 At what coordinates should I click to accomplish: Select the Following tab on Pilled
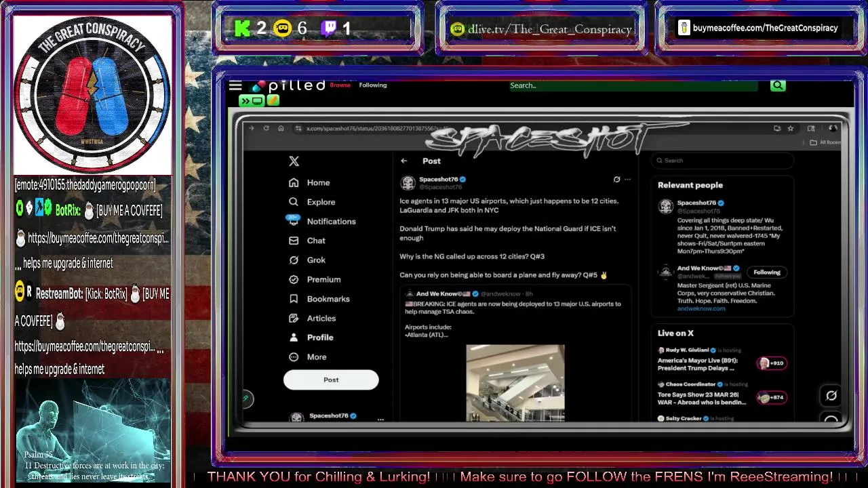tap(373, 85)
